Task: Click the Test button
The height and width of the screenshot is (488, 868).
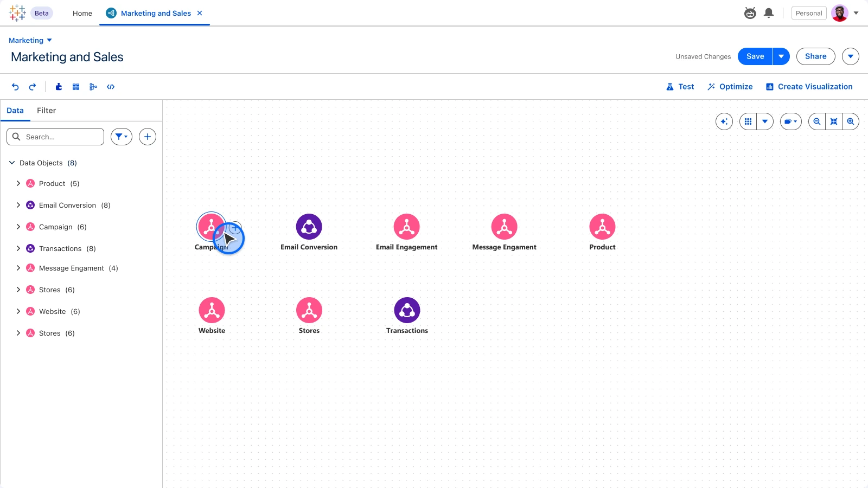Action: (680, 87)
